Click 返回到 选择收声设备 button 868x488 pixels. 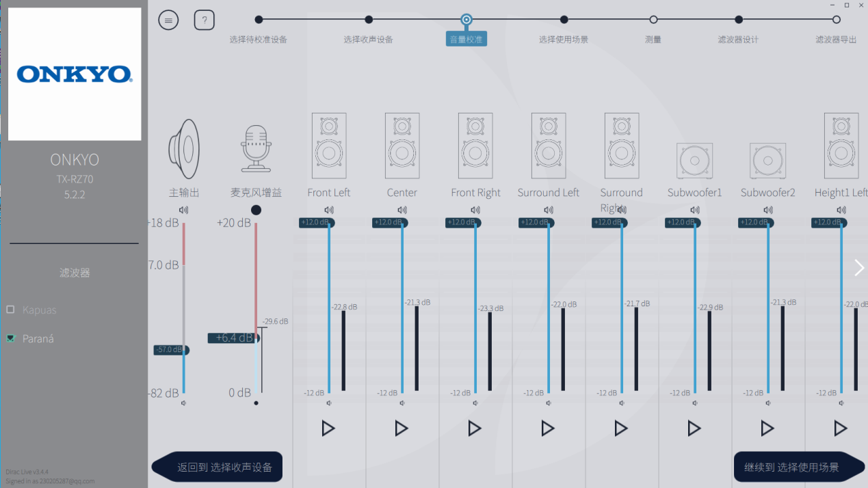(219, 467)
